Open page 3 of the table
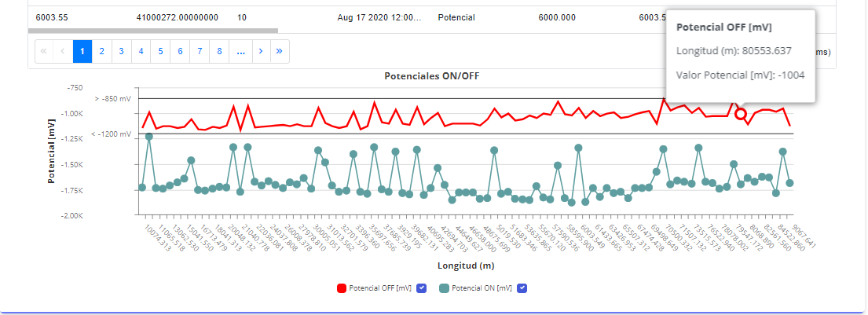 click(122, 51)
